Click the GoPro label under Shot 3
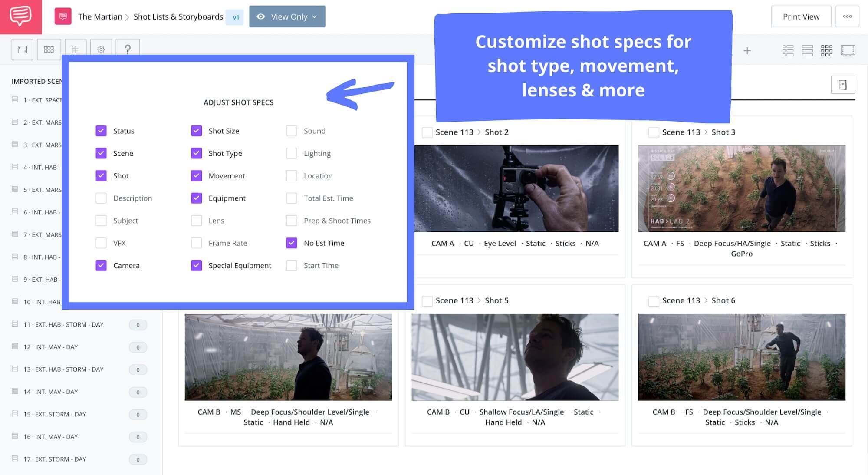 741,254
